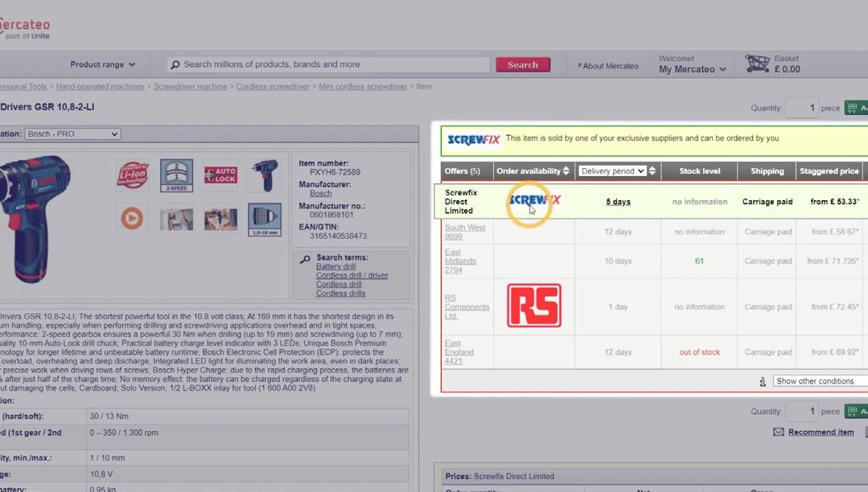
Task: Open the Recommend item link
Action: pyautogui.click(x=821, y=433)
